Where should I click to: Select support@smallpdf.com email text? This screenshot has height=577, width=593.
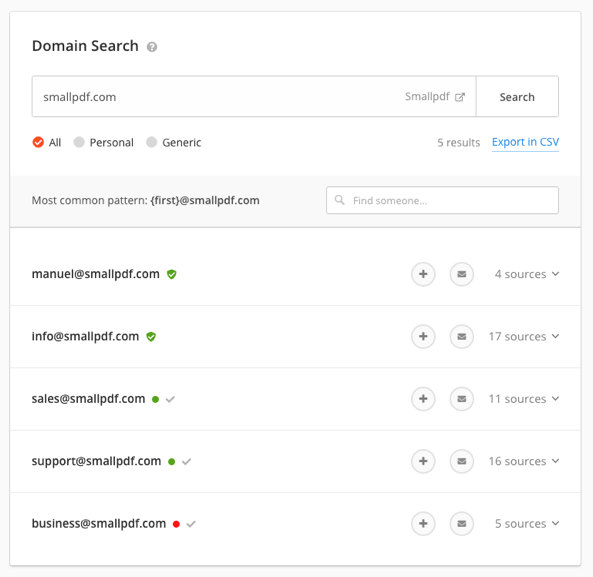tap(96, 461)
